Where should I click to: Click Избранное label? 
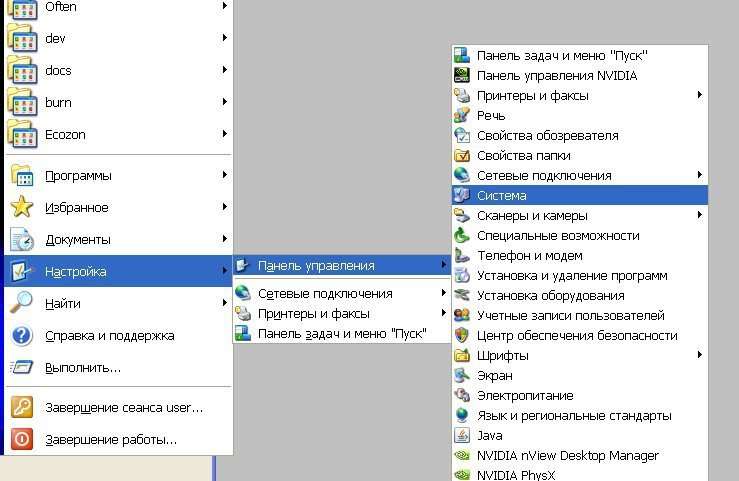tap(77, 208)
